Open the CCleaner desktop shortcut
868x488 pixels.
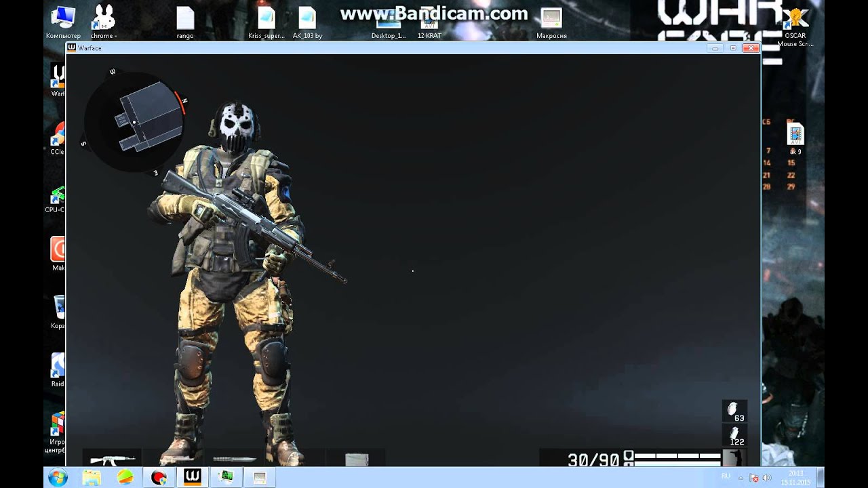click(x=57, y=139)
